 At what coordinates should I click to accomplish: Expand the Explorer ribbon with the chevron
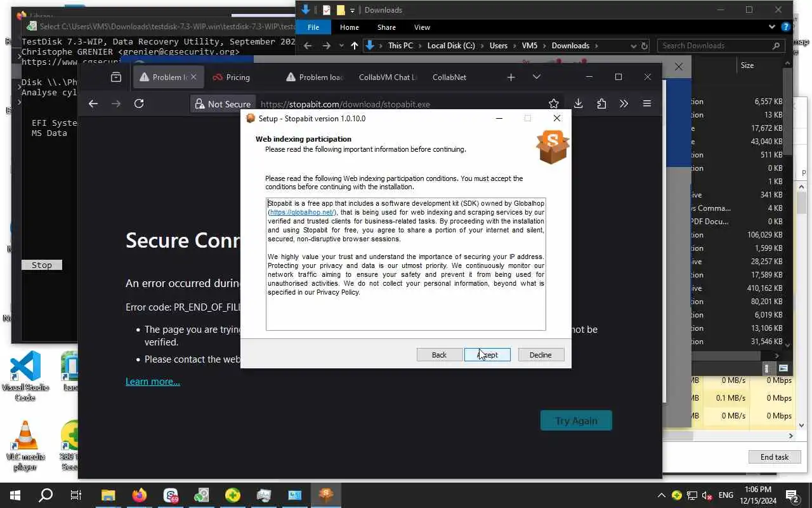click(x=772, y=27)
